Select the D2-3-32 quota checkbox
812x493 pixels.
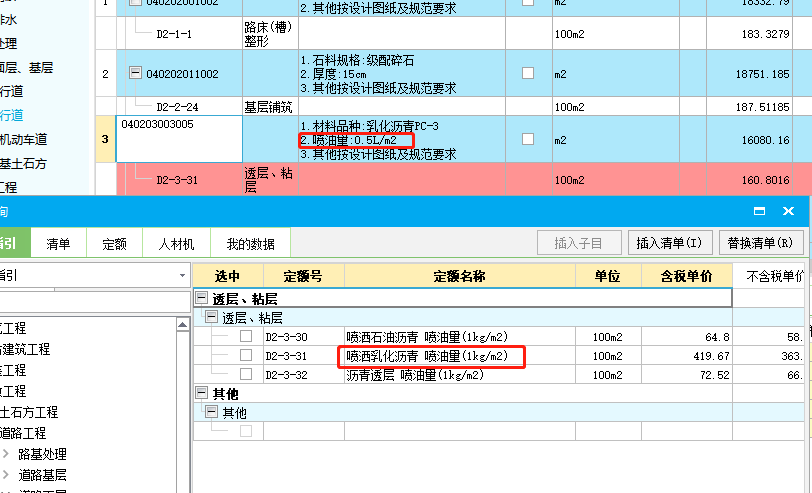click(246, 374)
